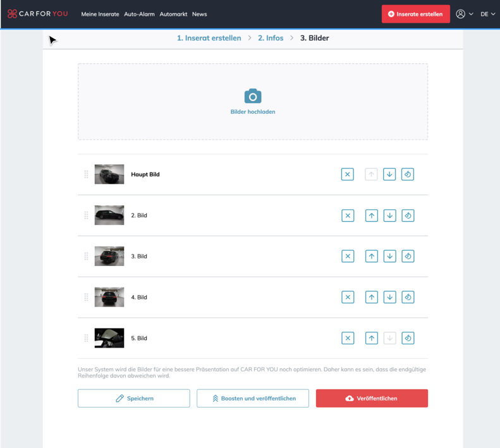The image size is (500, 448).
Task: Open Meine Inserate menu
Action: [100, 14]
